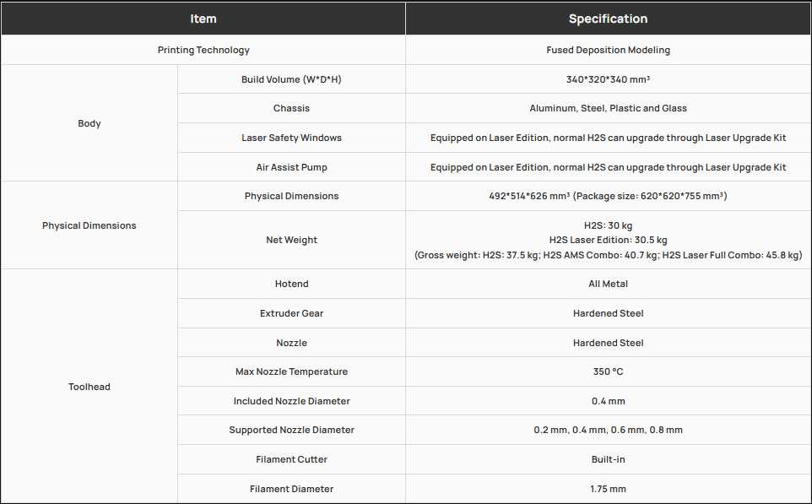
Task: Select the Aluminum, Steel, Plastic and Glass cell
Action: pyautogui.click(x=608, y=108)
